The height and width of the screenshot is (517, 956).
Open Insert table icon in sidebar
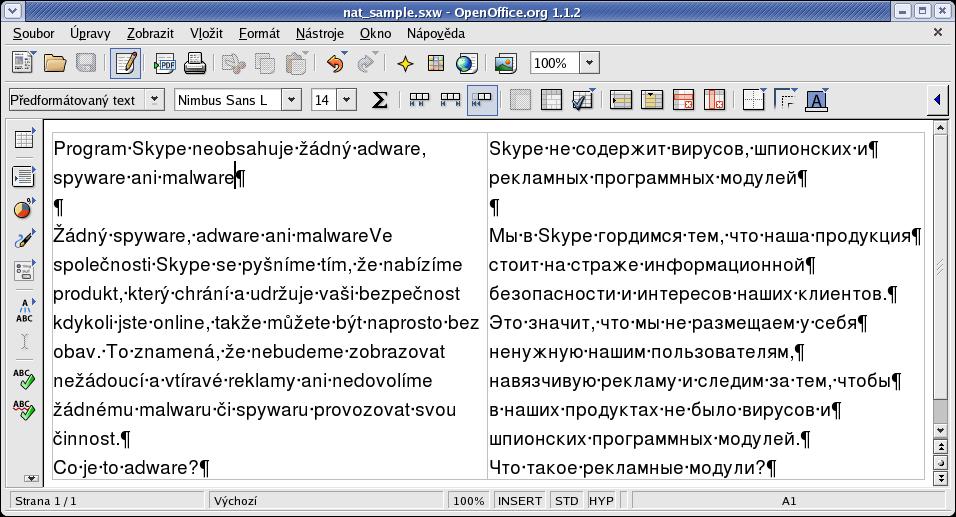24,140
